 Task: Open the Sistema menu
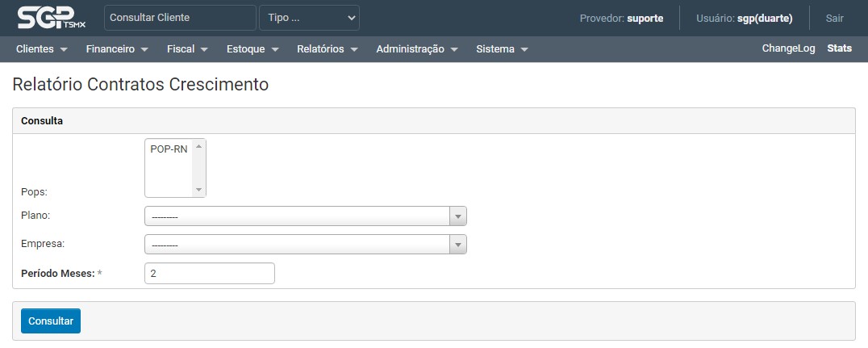(502, 49)
